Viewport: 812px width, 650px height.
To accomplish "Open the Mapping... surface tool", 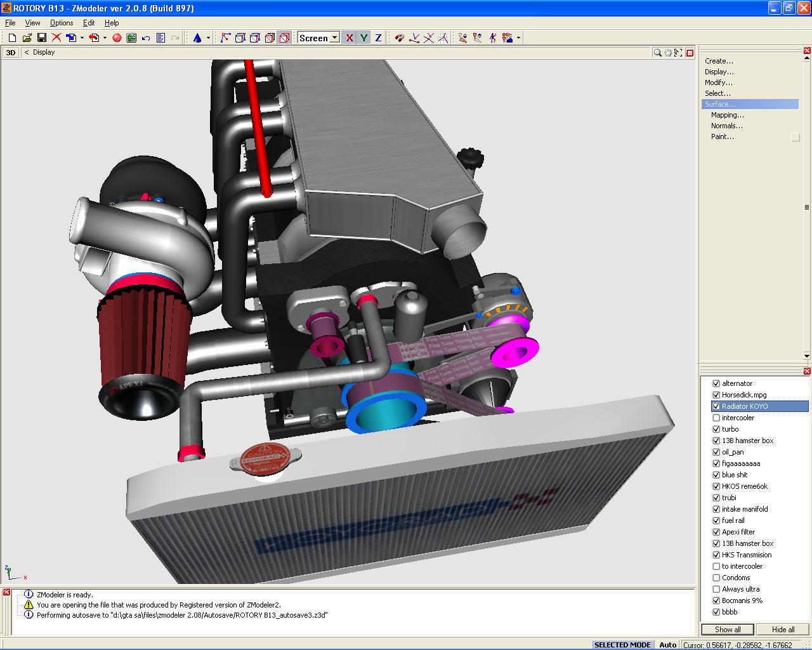I will pyautogui.click(x=728, y=115).
